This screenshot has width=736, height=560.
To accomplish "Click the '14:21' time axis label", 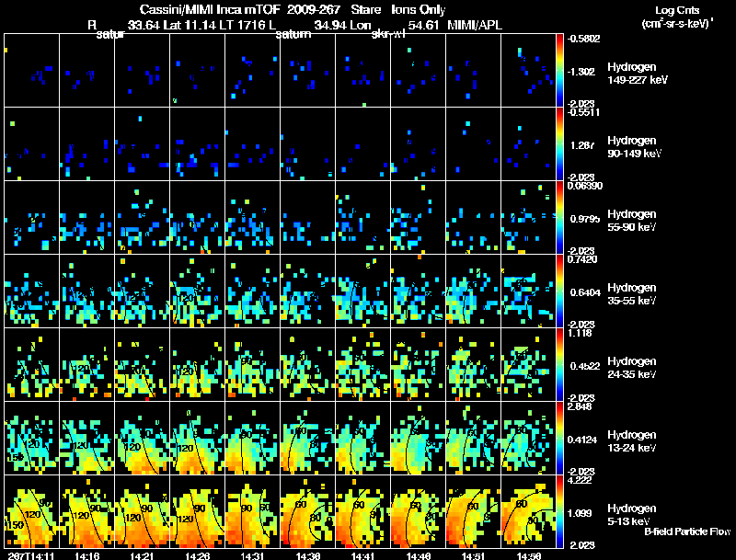I will pyautogui.click(x=142, y=555).
